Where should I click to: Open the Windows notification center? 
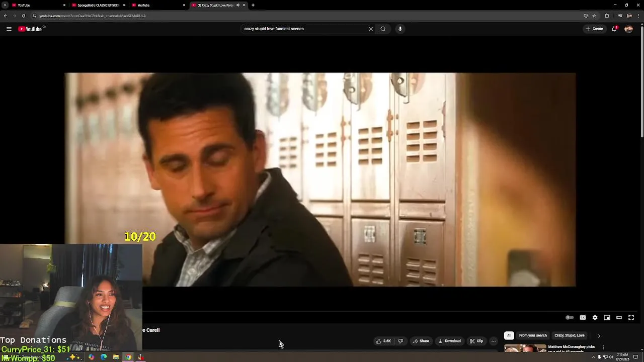tap(635, 357)
